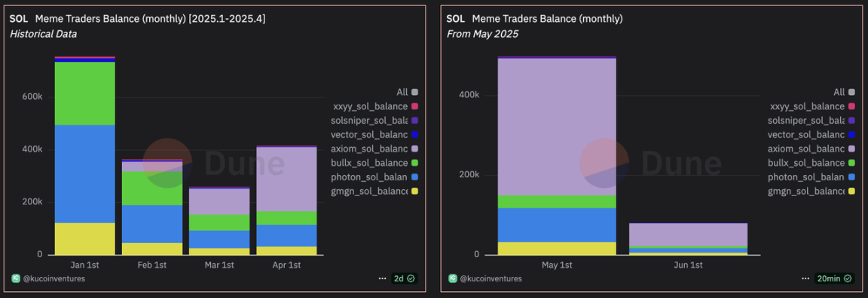Click the KuCoin avatar icon under the right chart
Screen dimensions: 868x298
click(x=452, y=278)
